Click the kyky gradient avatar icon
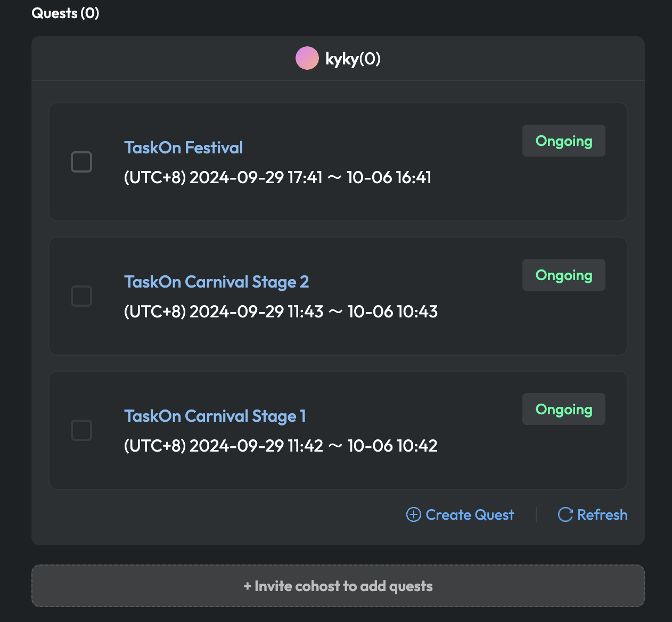This screenshot has height=622, width=672. (307, 58)
